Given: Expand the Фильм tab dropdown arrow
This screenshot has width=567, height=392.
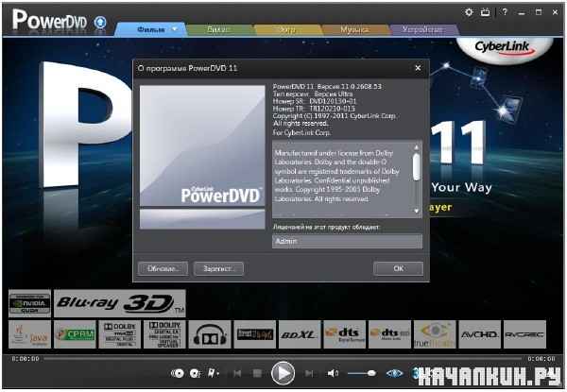Looking at the screenshot, I should 175,29.
